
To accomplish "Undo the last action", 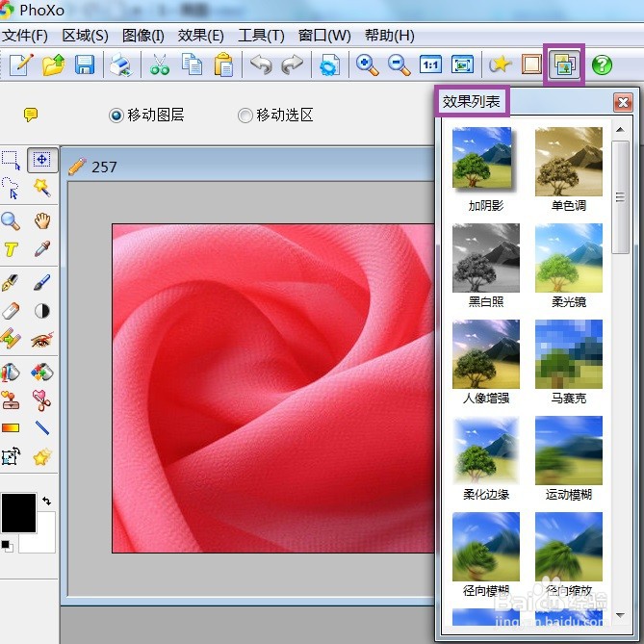I will tap(261, 64).
